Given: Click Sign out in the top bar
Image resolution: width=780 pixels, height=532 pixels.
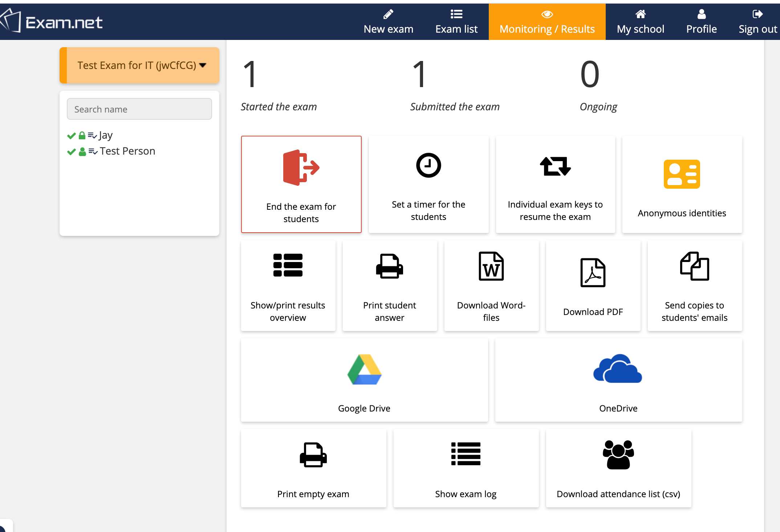Looking at the screenshot, I should click(757, 22).
